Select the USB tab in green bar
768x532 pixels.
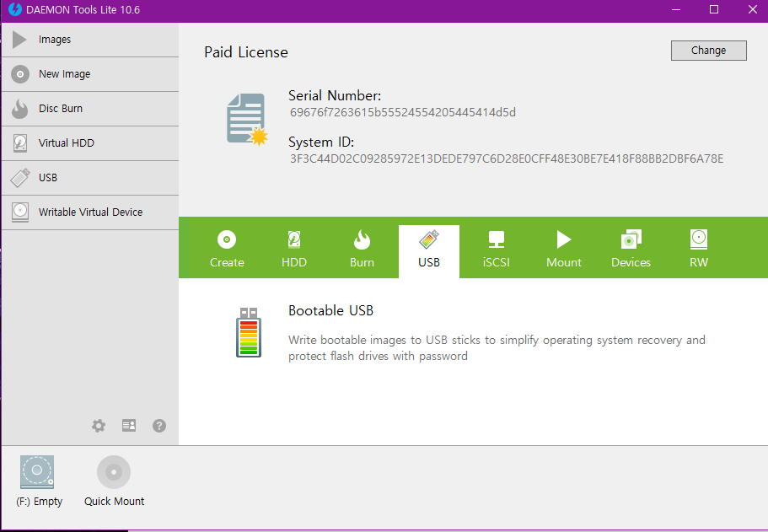click(x=429, y=251)
